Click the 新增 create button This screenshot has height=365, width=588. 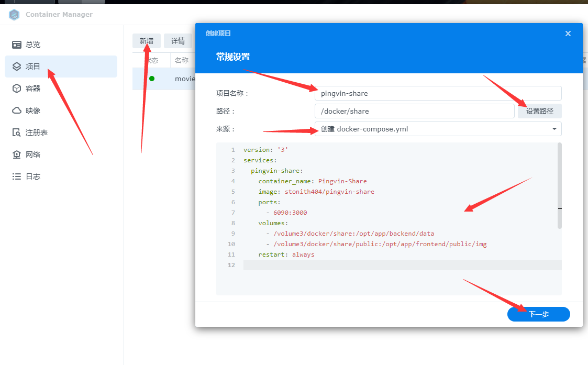click(147, 41)
